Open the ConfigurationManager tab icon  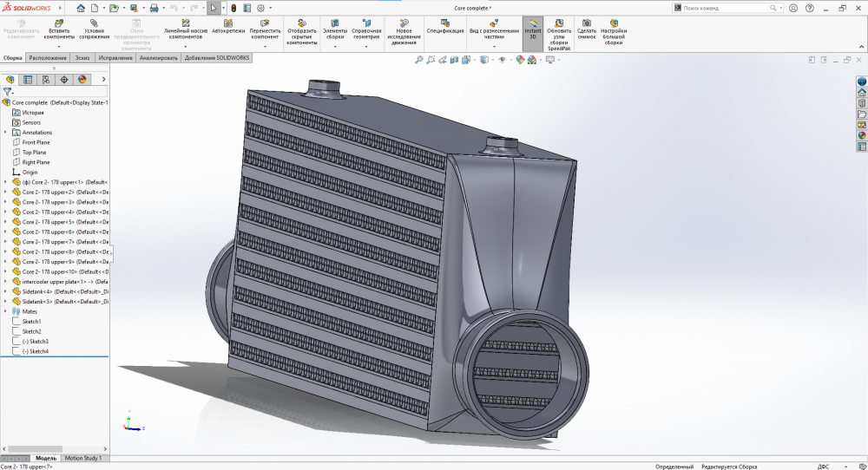46,79
